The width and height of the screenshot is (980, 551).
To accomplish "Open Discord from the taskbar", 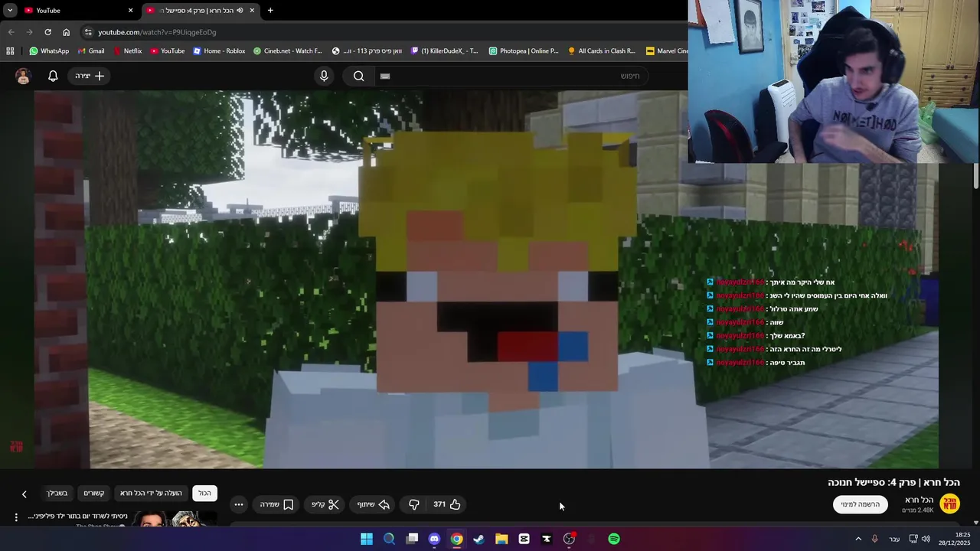I will (434, 539).
